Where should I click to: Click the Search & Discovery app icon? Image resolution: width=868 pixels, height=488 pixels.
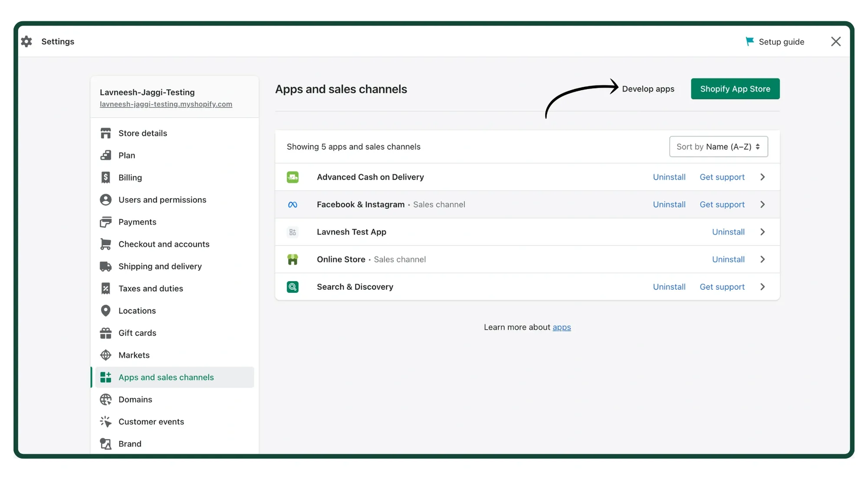coord(293,287)
